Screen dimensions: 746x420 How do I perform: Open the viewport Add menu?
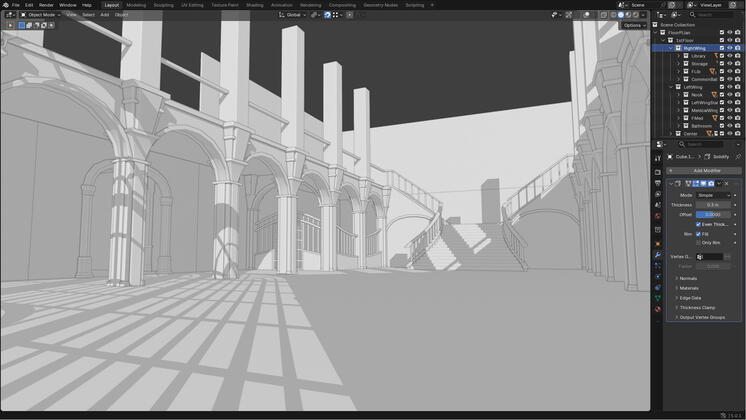105,15
